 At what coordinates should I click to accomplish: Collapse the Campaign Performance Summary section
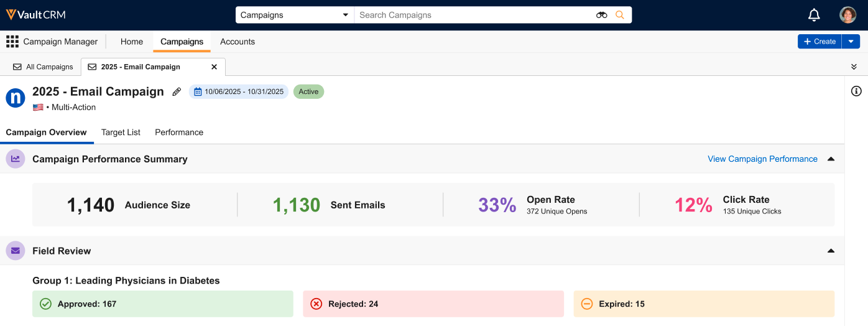(x=831, y=159)
